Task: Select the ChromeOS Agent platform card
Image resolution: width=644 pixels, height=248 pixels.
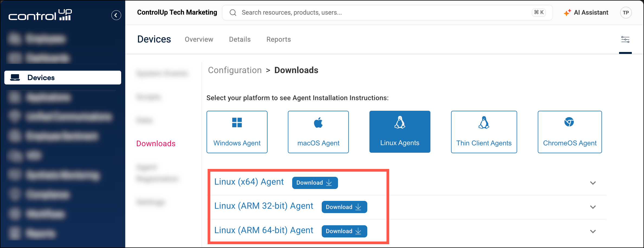Action: 570,132
